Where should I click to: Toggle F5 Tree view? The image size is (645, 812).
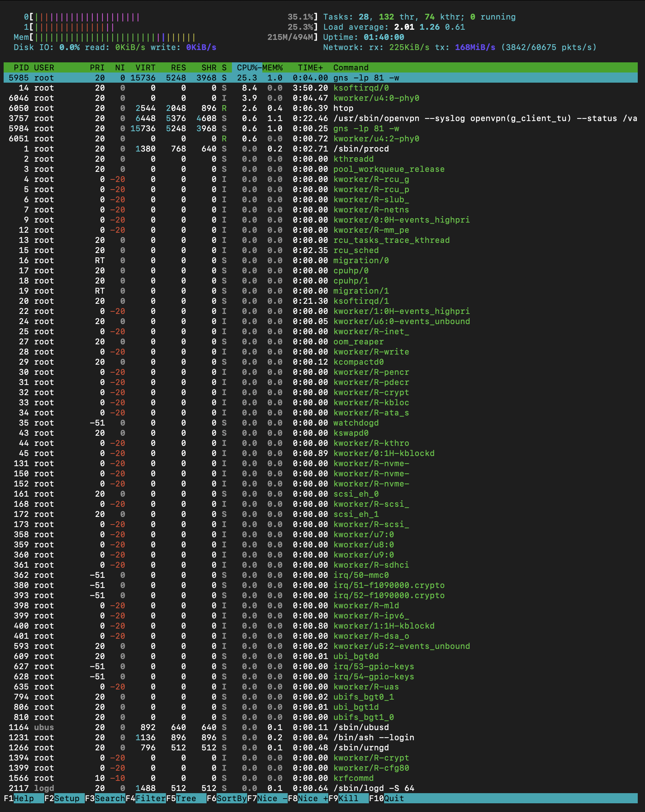click(x=186, y=799)
